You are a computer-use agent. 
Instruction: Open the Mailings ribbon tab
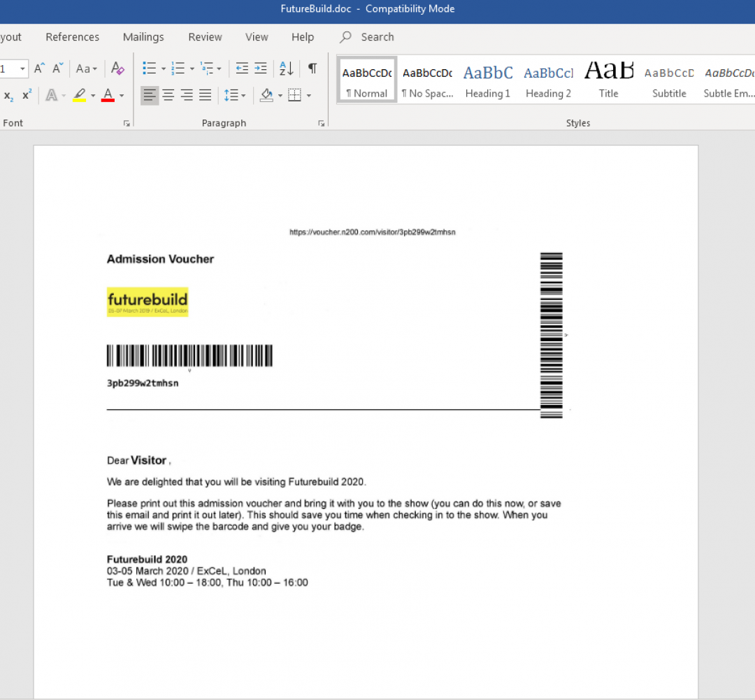(x=143, y=37)
